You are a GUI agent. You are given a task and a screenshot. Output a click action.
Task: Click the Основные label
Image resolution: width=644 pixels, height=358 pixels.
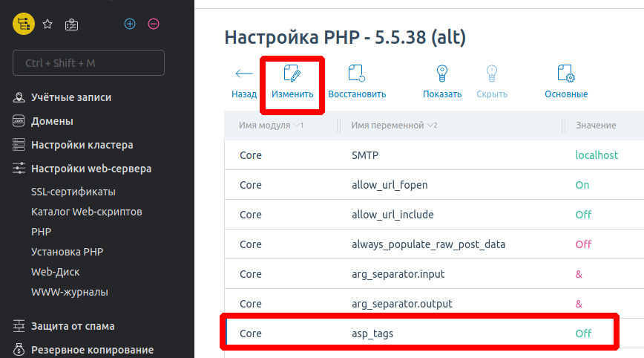[566, 94]
